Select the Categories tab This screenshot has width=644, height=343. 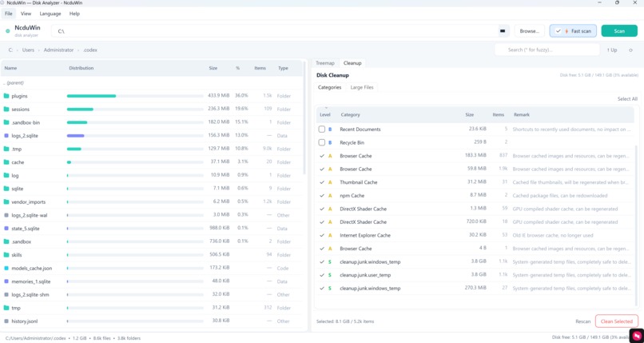[329, 87]
